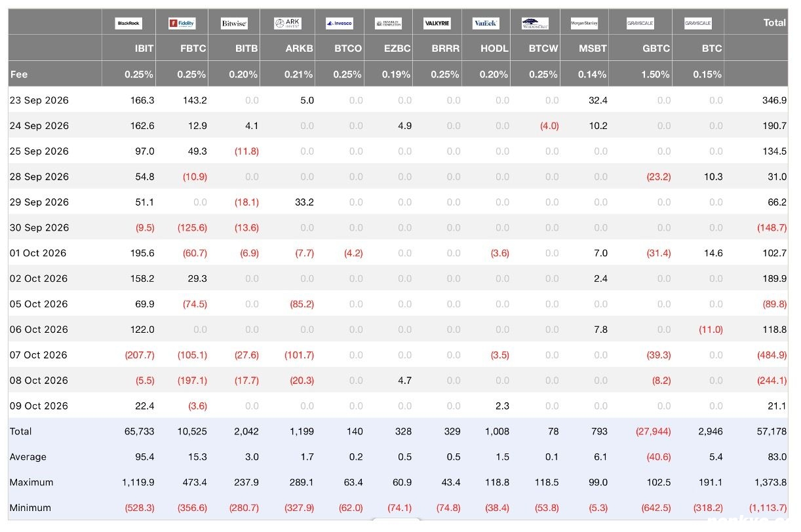Click the 14.6 BTC value on 01 Oct
The width and height of the screenshot is (801, 532).
[713, 253]
